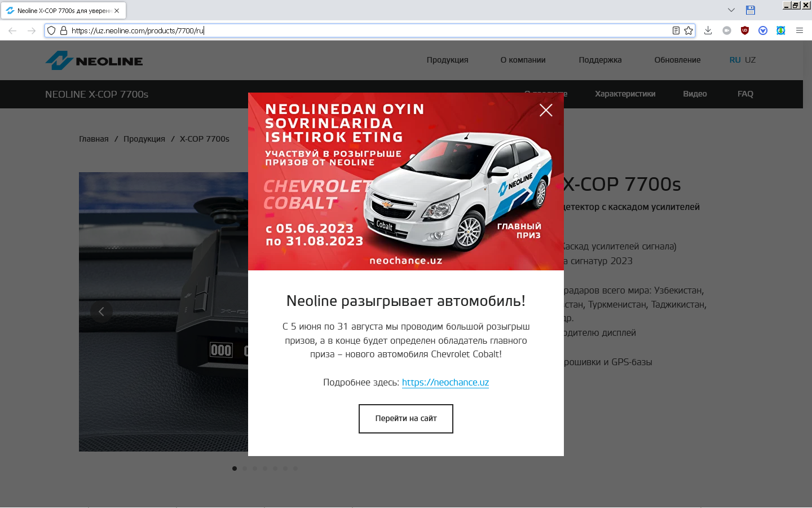812x508 pixels.
Task: Click the 'Neoline разыгрывает автомобиль!' heading
Action: point(406,301)
